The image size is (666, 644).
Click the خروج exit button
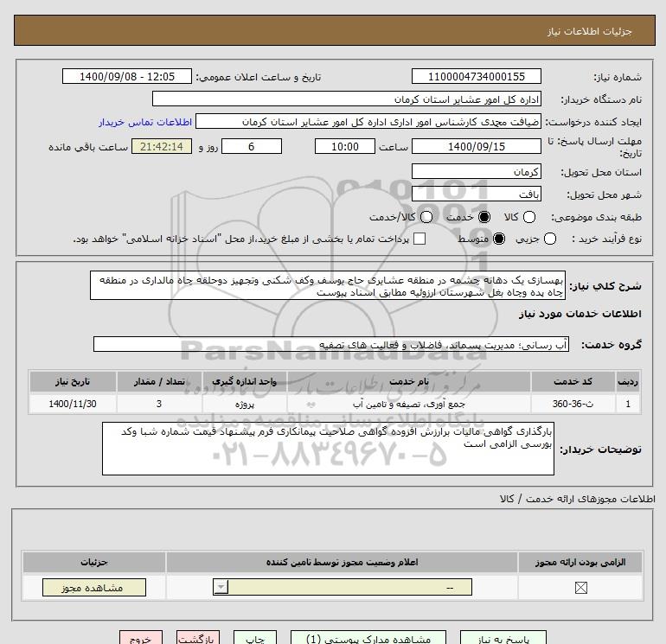pos(141,638)
